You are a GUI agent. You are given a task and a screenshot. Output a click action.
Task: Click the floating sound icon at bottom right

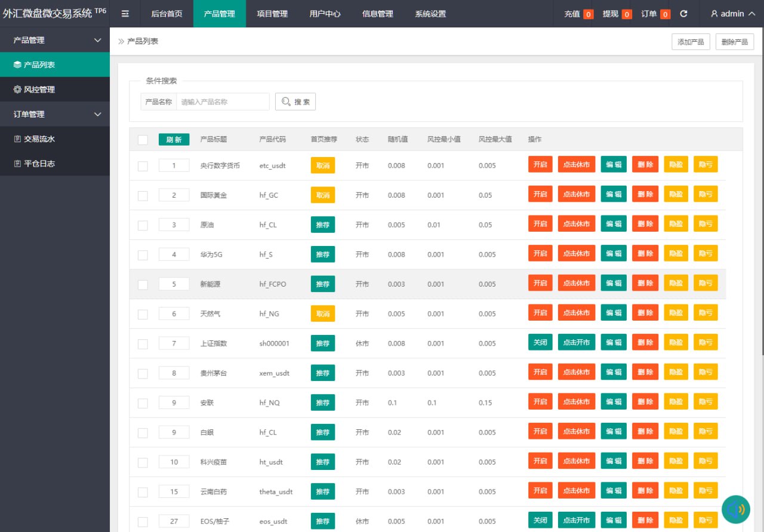tap(736, 509)
